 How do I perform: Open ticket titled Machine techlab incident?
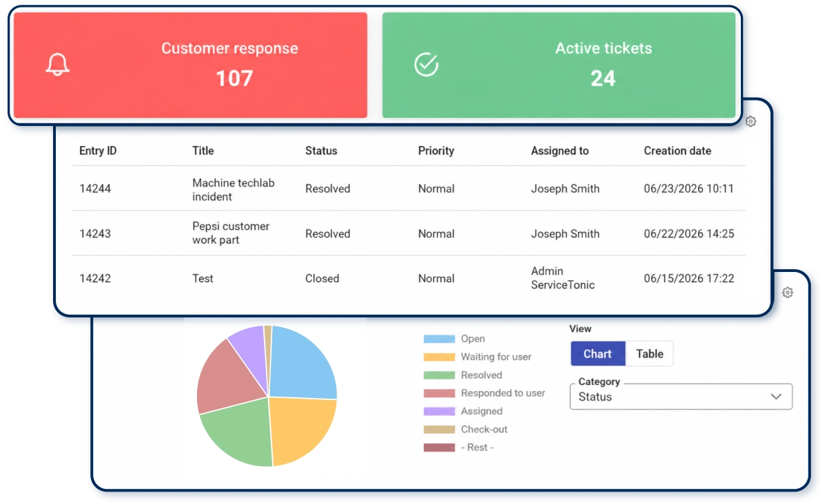[233, 190]
